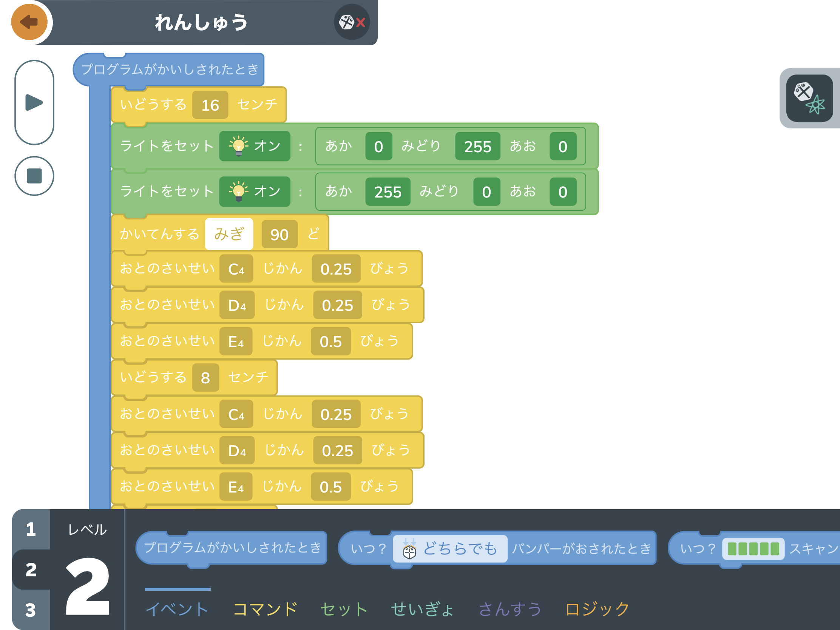Click lightbulb icon in second ライトをセット block
Screen dimensions: 840x630
point(238,192)
